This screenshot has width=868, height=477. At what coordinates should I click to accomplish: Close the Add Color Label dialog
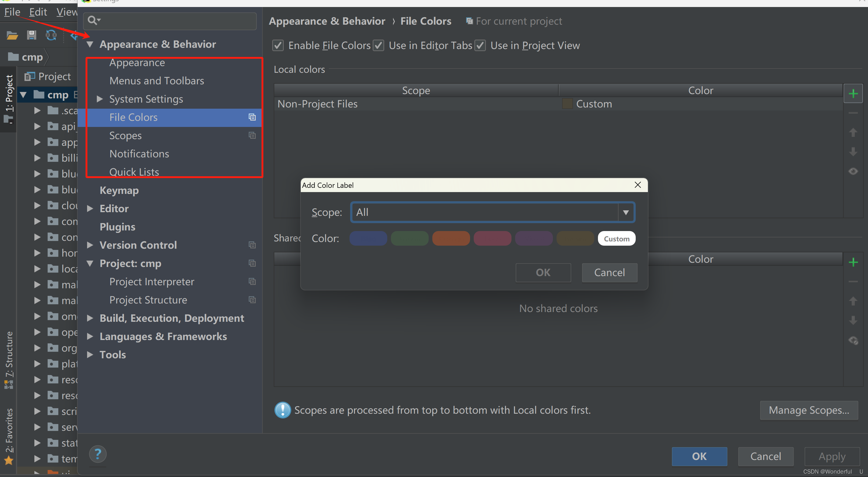click(638, 184)
